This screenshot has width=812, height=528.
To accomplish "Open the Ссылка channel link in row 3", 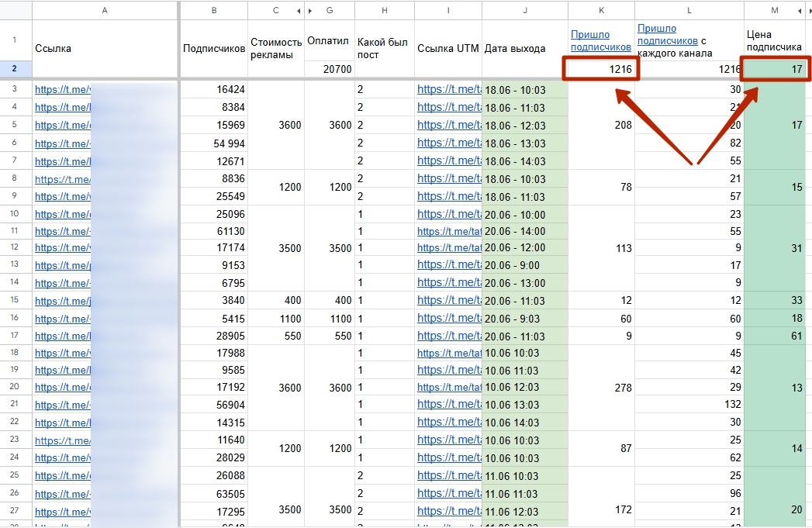I will pyautogui.click(x=63, y=90).
